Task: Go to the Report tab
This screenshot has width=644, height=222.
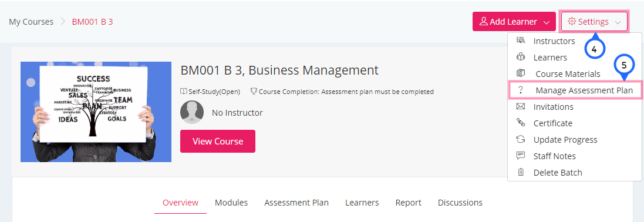Action: pos(408,203)
